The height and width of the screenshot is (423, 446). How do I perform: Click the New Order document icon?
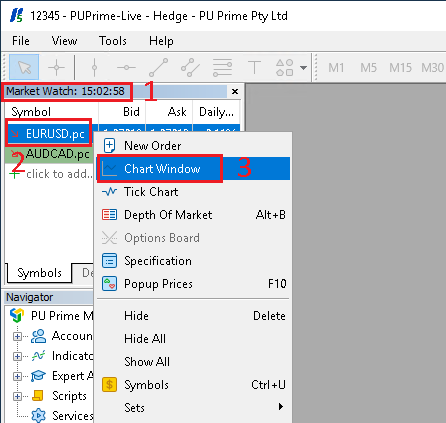click(x=109, y=146)
